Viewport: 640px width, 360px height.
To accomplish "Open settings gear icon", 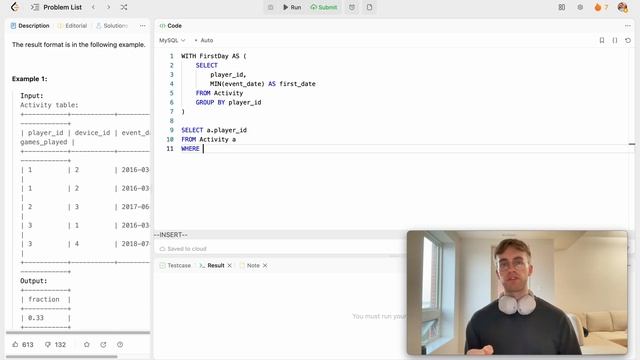I will [x=580, y=7].
